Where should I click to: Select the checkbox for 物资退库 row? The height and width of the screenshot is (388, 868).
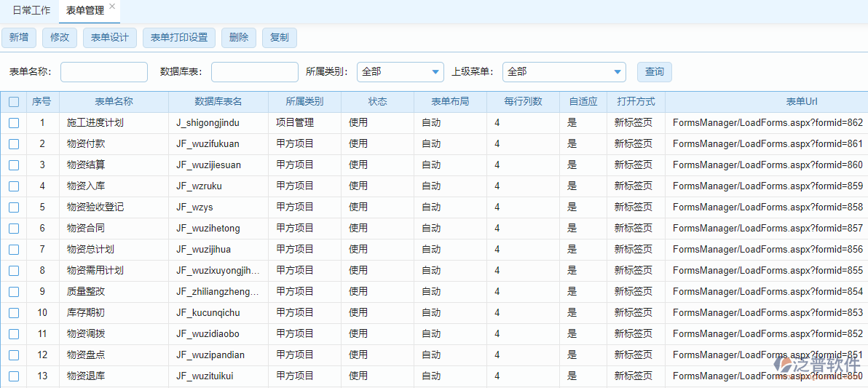pos(14,376)
